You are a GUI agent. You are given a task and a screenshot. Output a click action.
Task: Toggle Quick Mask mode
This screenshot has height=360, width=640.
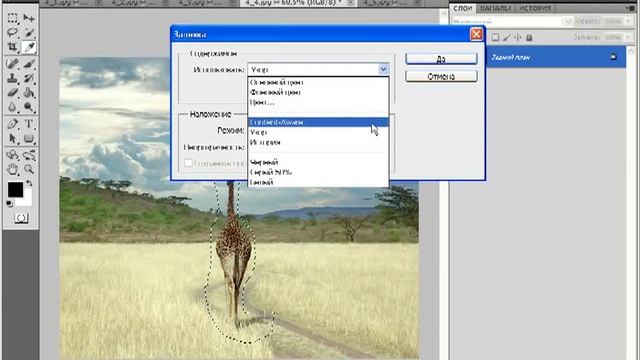(x=21, y=218)
